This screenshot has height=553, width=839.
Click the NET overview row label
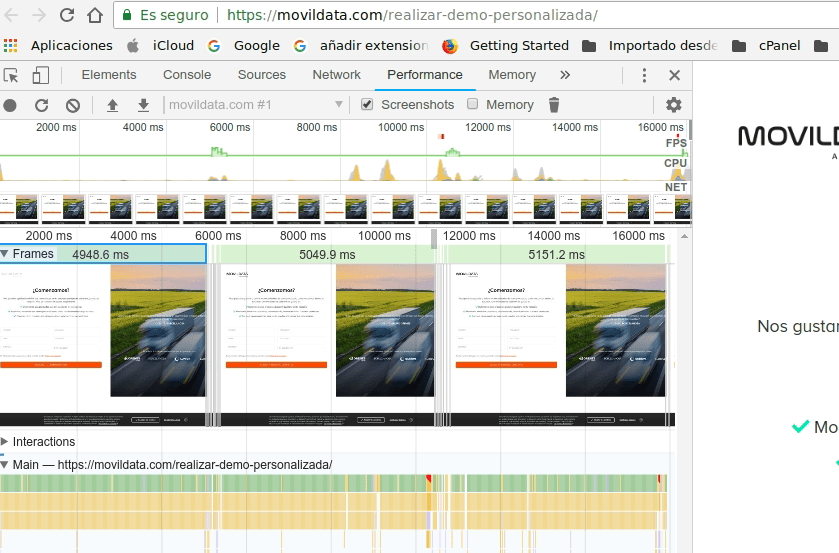pos(676,187)
